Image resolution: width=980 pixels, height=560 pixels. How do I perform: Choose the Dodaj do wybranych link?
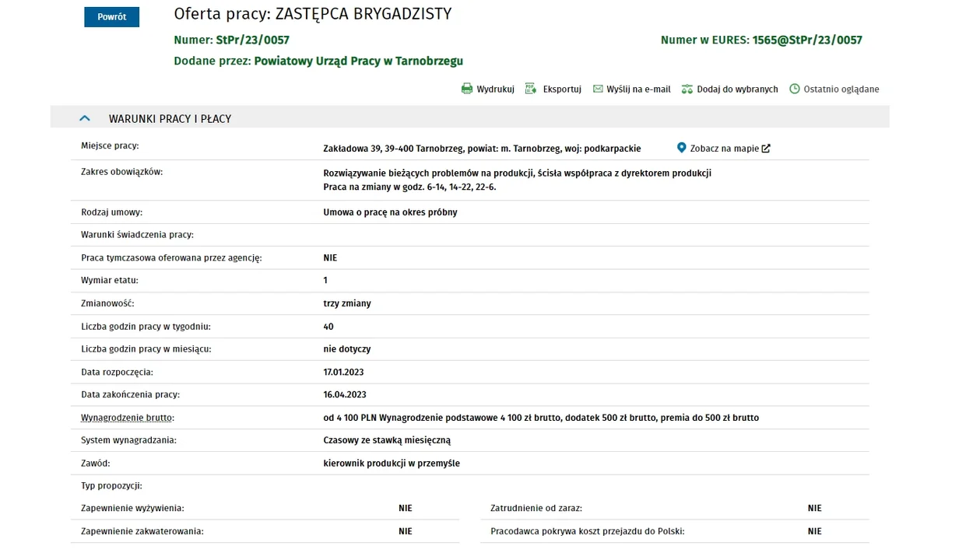737,89
